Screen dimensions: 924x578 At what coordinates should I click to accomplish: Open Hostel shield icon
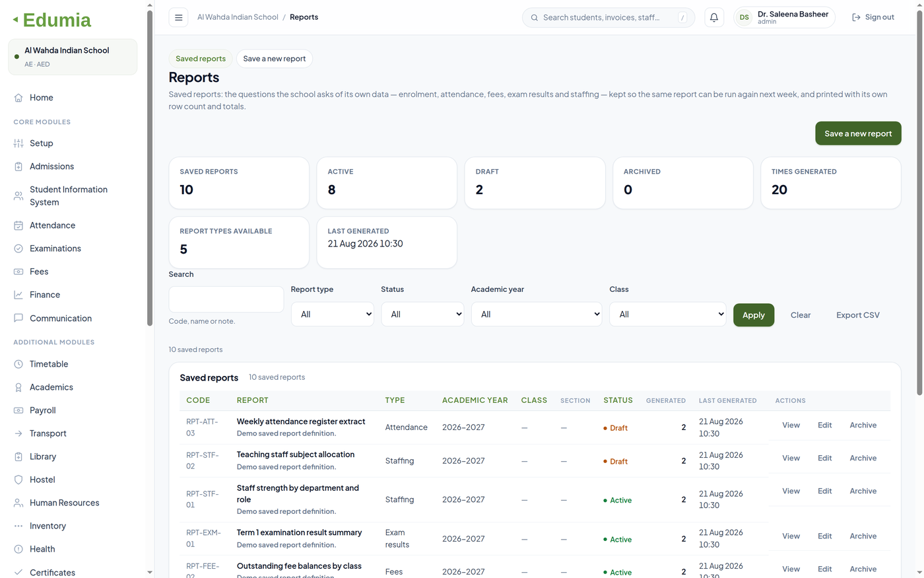(x=18, y=480)
